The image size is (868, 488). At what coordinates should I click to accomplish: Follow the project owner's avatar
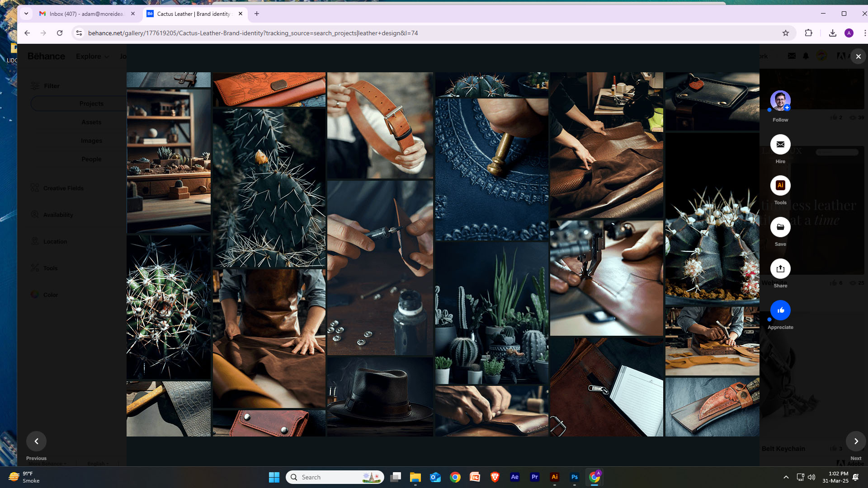pyautogui.click(x=780, y=101)
